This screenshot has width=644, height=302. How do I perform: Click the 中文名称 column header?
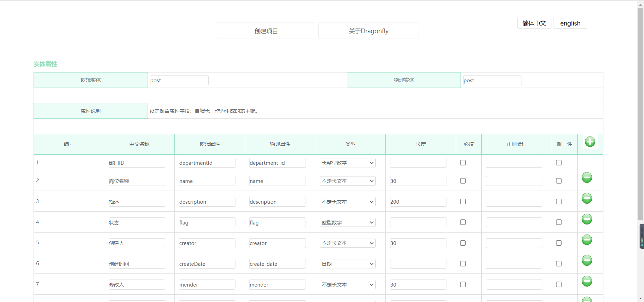coord(139,144)
